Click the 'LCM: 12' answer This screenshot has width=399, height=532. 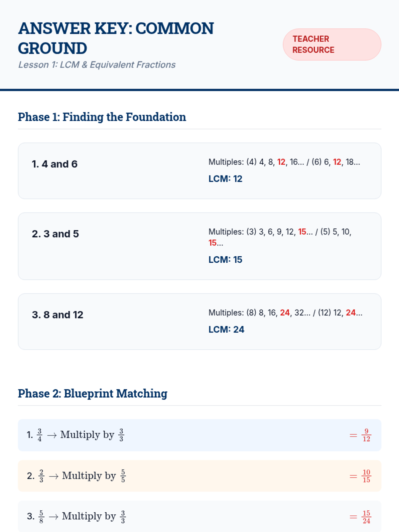coord(225,179)
